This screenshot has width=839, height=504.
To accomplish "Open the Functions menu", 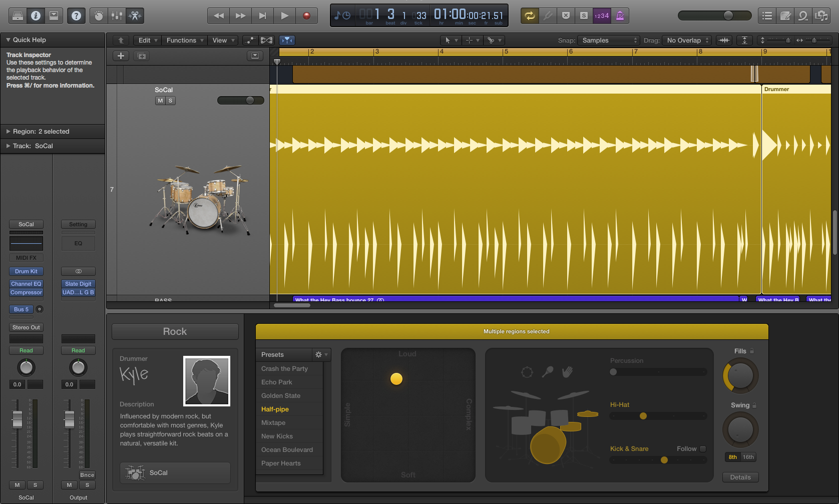I will click(x=184, y=41).
